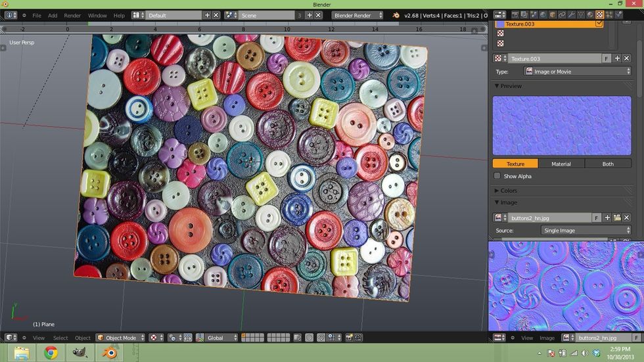Open the Properties editor type selector
The width and height of the screenshot is (644, 362).
tap(500, 14)
